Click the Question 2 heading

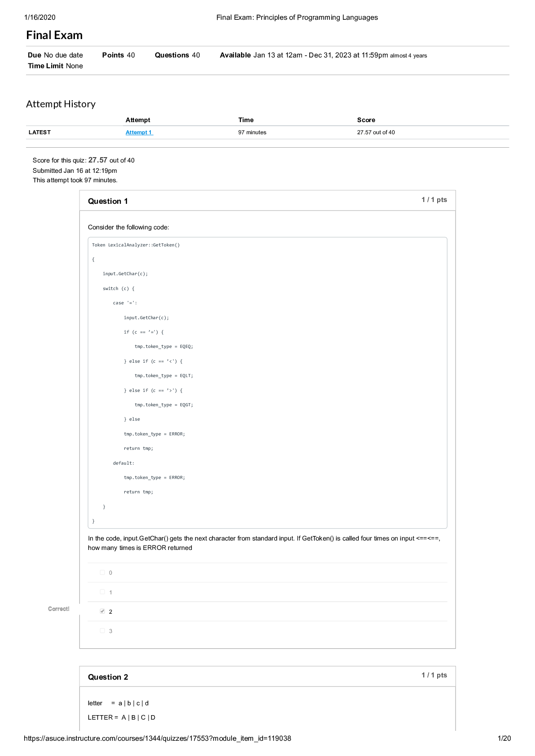[x=108, y=677]
